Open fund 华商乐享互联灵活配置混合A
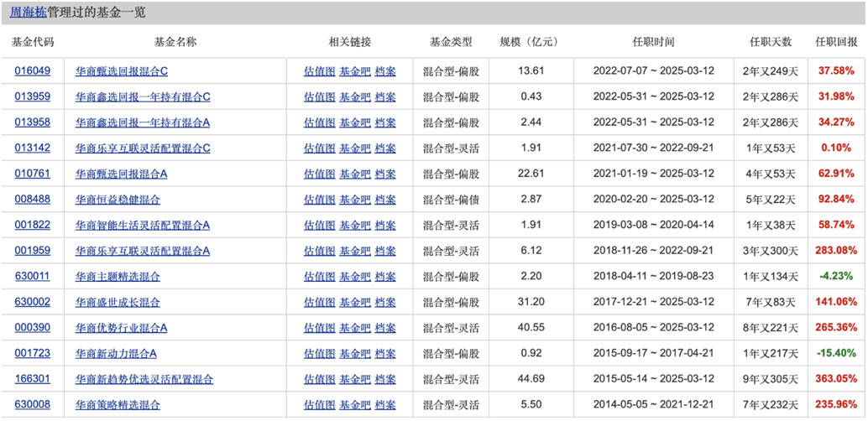 143,251
